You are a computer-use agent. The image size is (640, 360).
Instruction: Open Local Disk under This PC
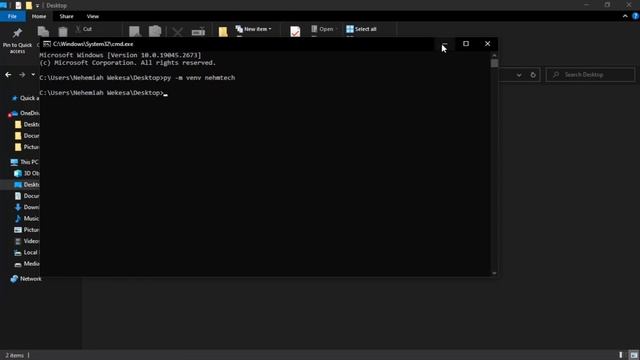(x=27, y=253)
